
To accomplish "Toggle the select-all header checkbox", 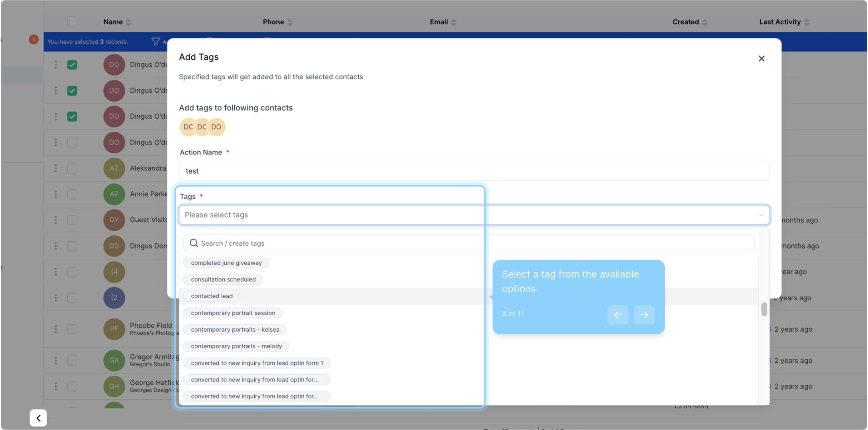I will [x=72, y=21].
